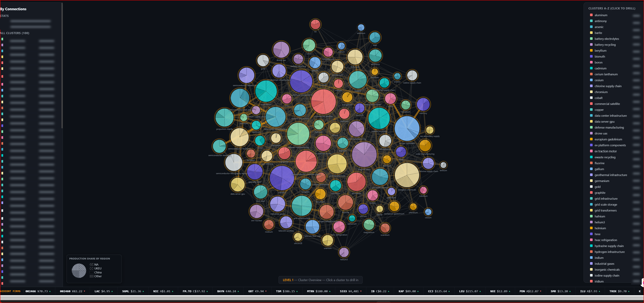Select the data server gpu cluster node
The height and width of the screenshot is (303, 644).
pyautogui.click(x=238, y=185)
